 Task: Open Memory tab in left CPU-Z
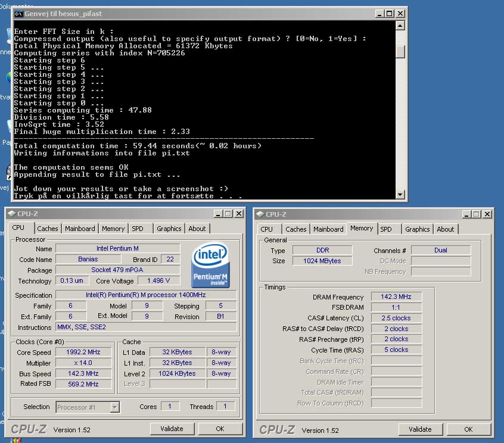[x=113, y=229]
